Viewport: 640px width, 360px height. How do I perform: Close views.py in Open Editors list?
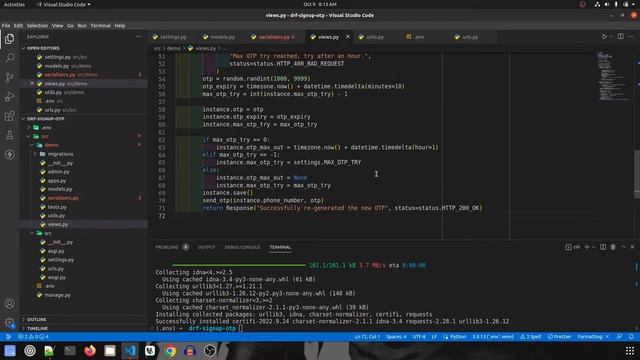32,83
